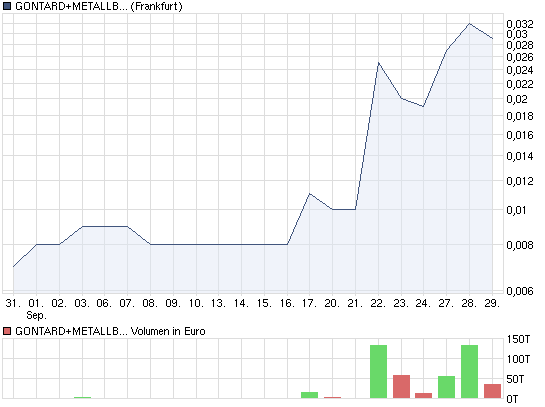Click the price line peak on 17.

310,194
